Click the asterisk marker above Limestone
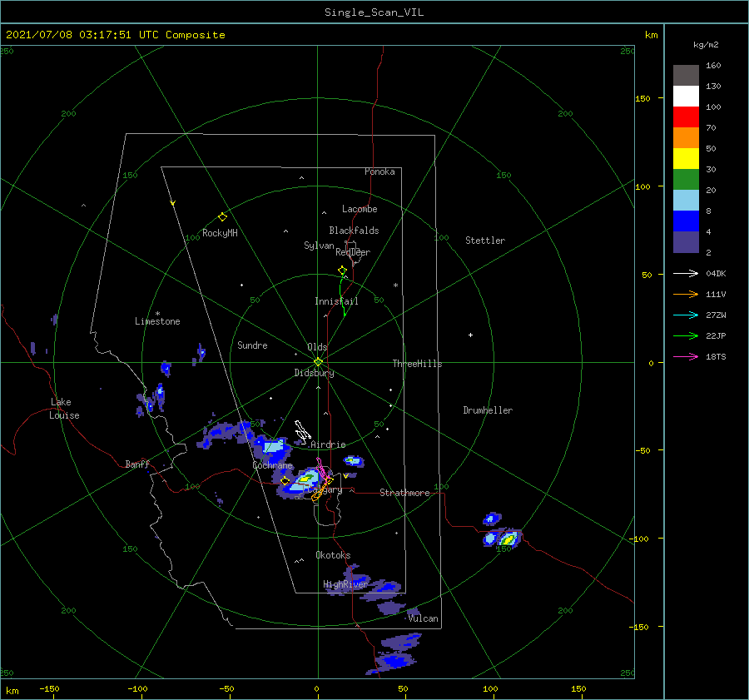 click(x=157, y=314)
